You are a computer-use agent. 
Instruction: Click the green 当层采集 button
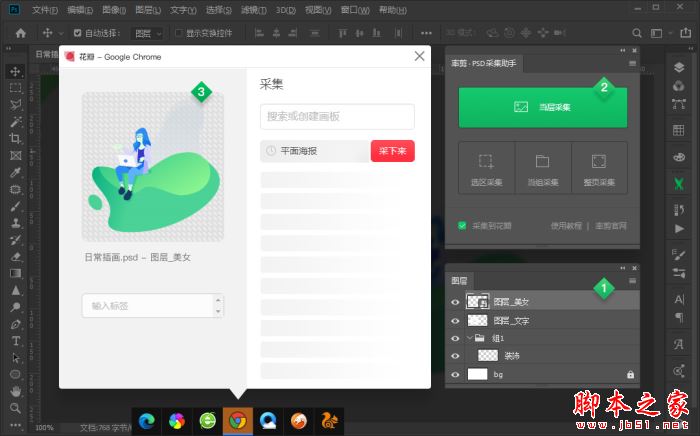542,106
